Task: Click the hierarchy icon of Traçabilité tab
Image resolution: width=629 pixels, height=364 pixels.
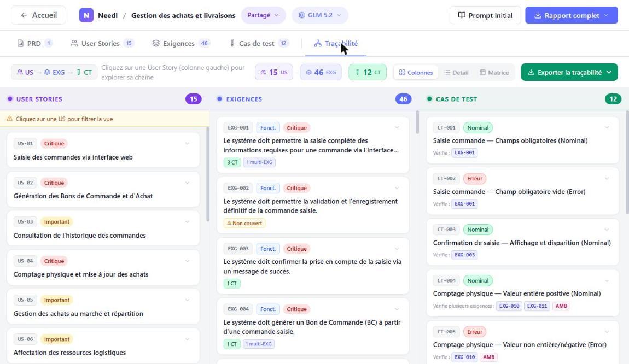Action: tap(318, 43)
